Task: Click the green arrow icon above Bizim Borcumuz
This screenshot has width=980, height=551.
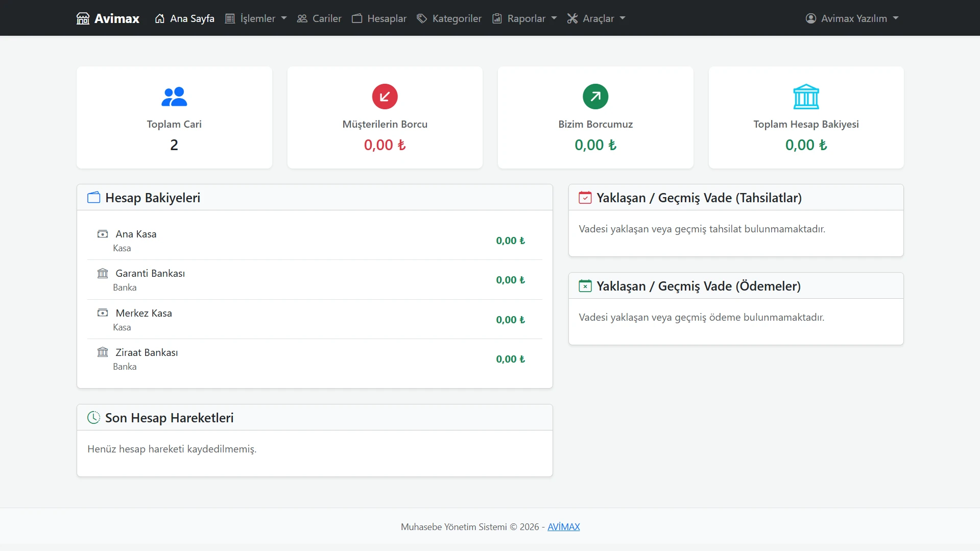Action: [x=595, y=97]
